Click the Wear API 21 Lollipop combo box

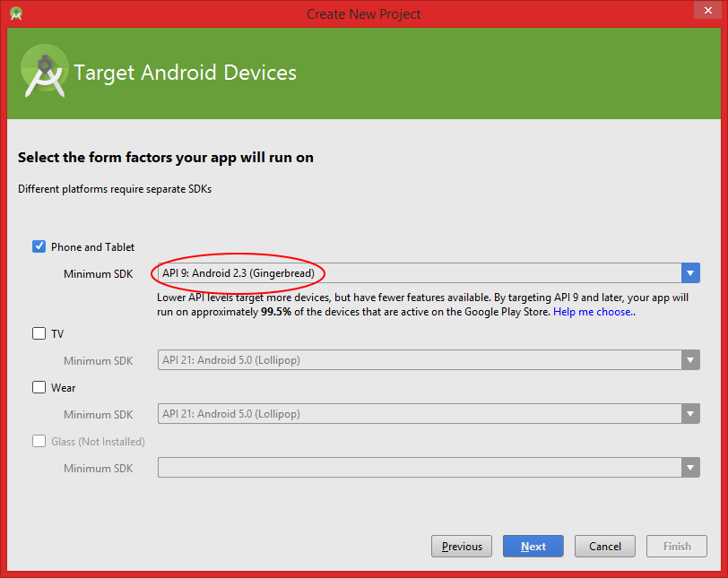click(x=429, y=414)
